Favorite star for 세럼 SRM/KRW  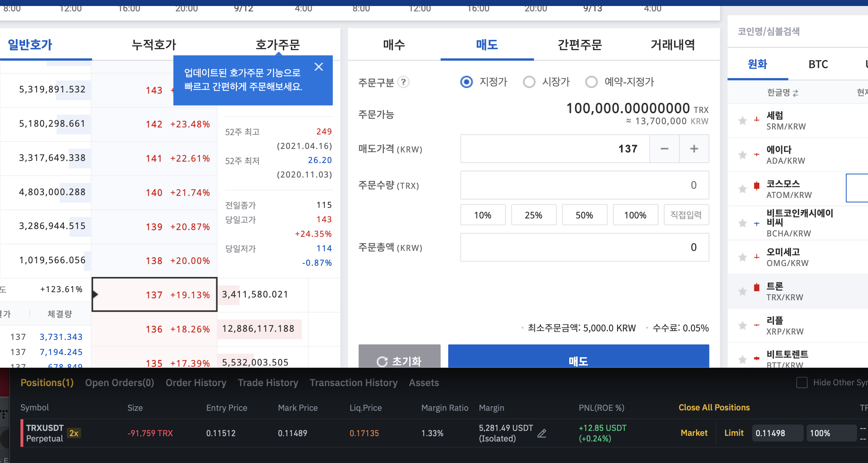click(x=743, y=121)
